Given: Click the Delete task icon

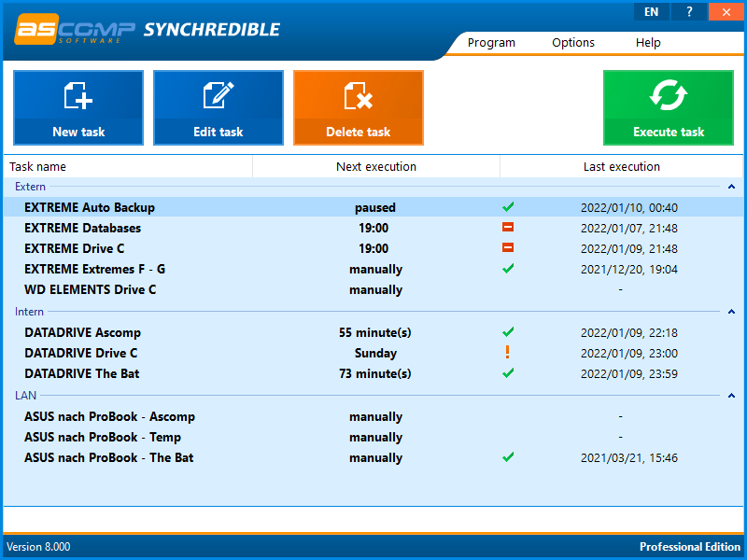Looking at the screenshot, I should point(358,98).
